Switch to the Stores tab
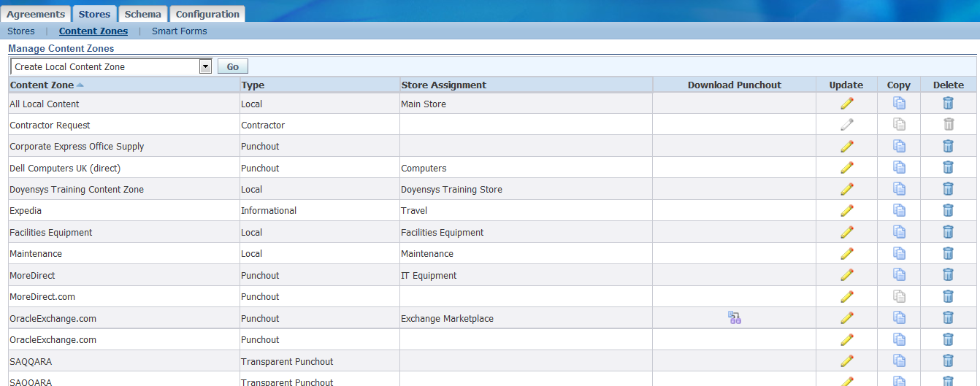The width and height of the screenshot is (980, 386). pos(94,14)
